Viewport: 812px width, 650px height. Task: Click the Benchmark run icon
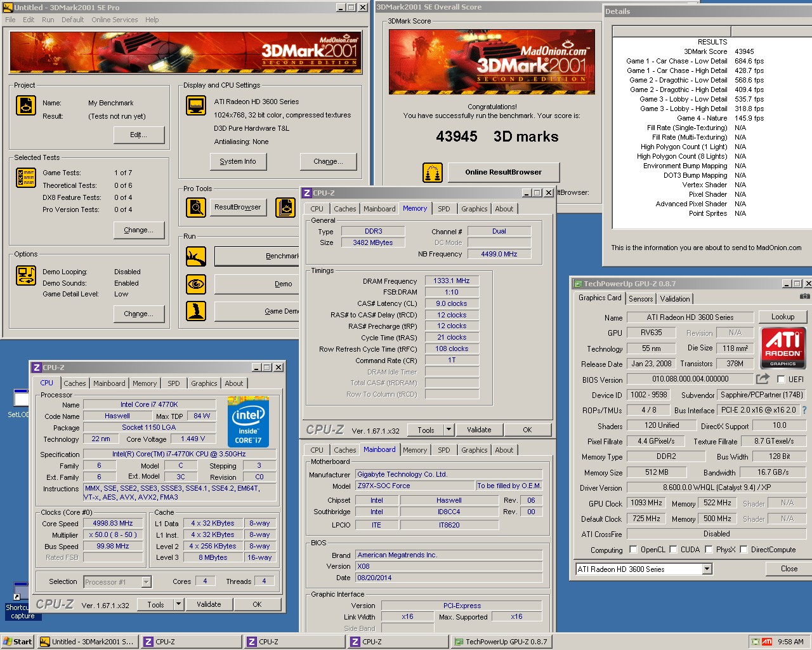click(x=196, y=256)
